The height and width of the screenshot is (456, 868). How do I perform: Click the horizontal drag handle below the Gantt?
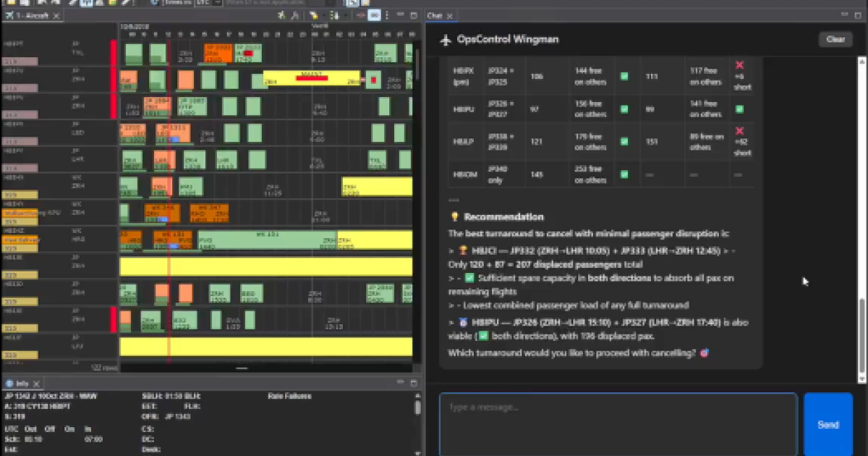click(242, 368)
